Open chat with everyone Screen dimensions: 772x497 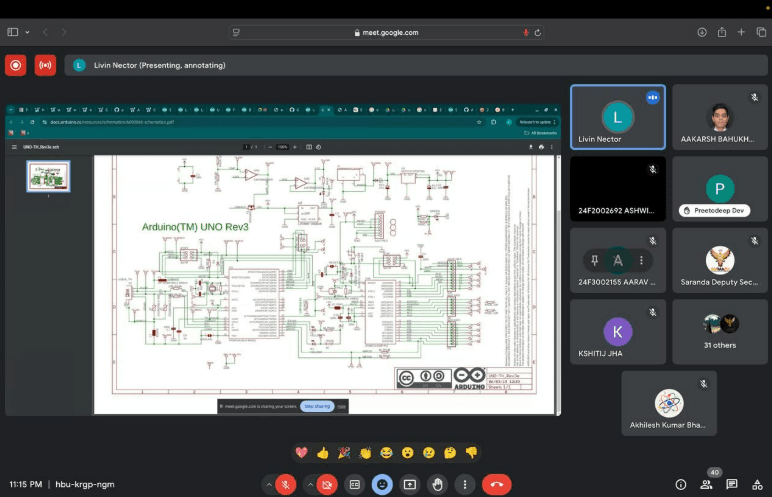732,485
